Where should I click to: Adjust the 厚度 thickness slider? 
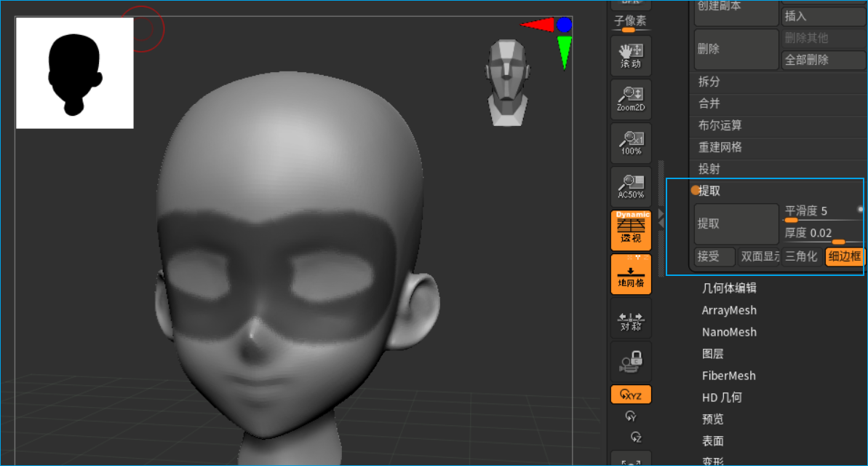[823, 234]
